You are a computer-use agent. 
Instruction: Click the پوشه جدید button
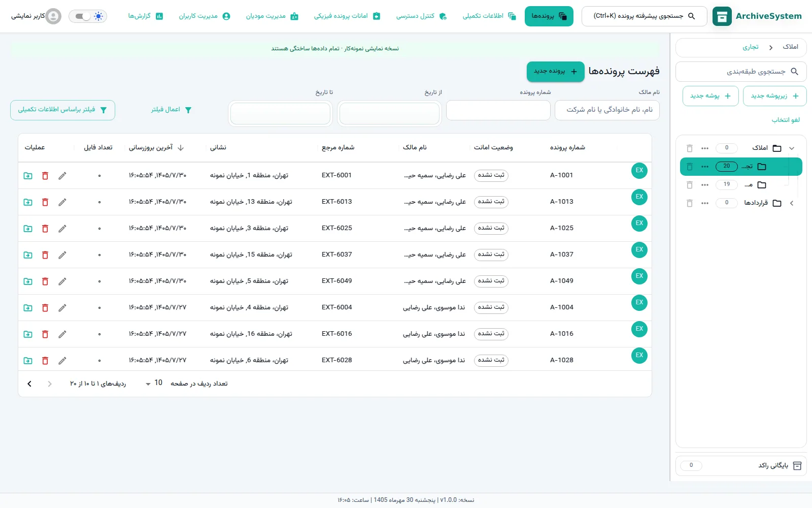pos(710,96)
